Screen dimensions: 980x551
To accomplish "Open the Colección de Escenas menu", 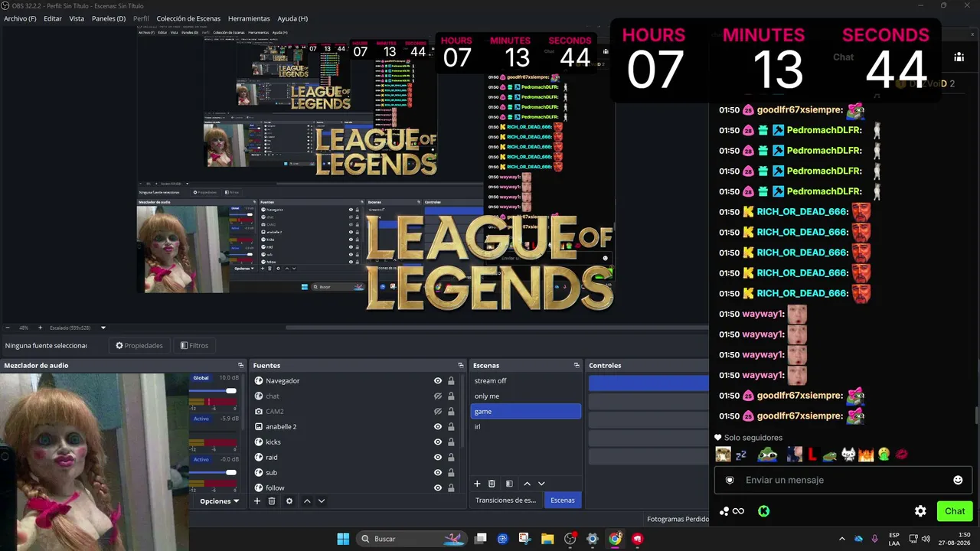I will click(188, 18).
